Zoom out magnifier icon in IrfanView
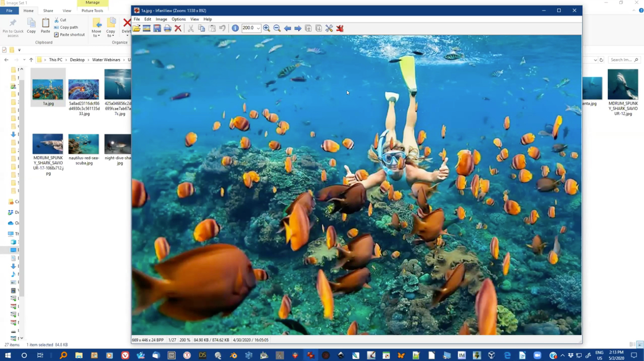 [277, 28]
